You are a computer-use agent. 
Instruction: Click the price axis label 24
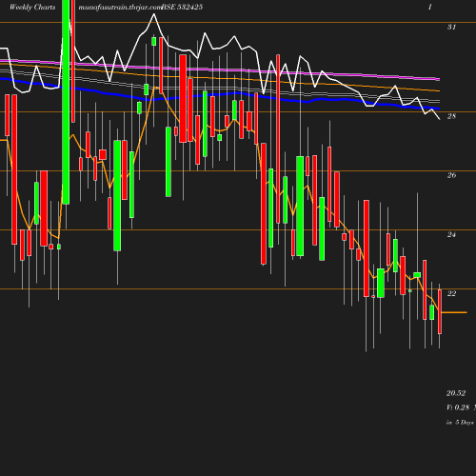tap(451, 234)
